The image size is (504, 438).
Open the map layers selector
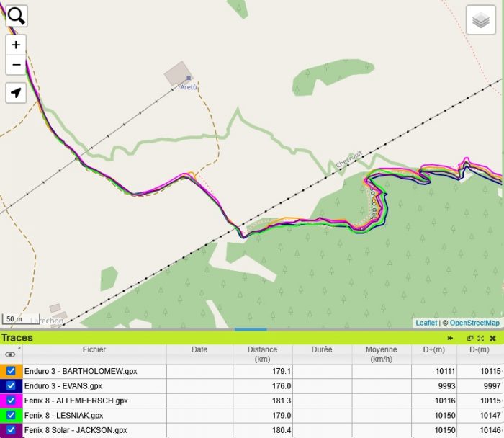click(x=482, y=20)
